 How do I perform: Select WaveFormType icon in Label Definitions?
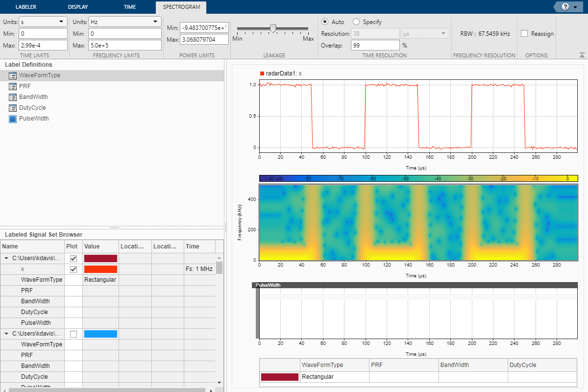pyautogui.click(x=13, y=75)
